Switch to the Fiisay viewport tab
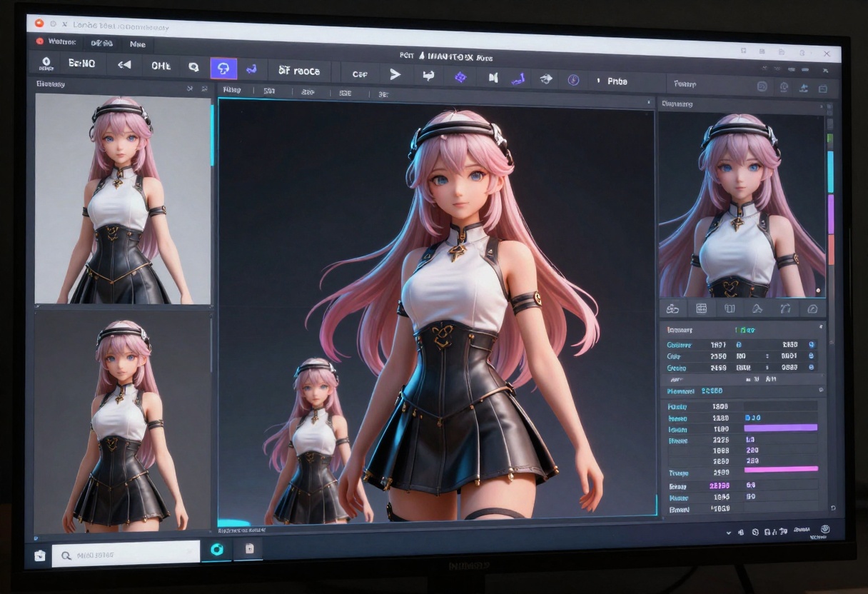Viewport: 868px width, 594px height. point(231,90)
